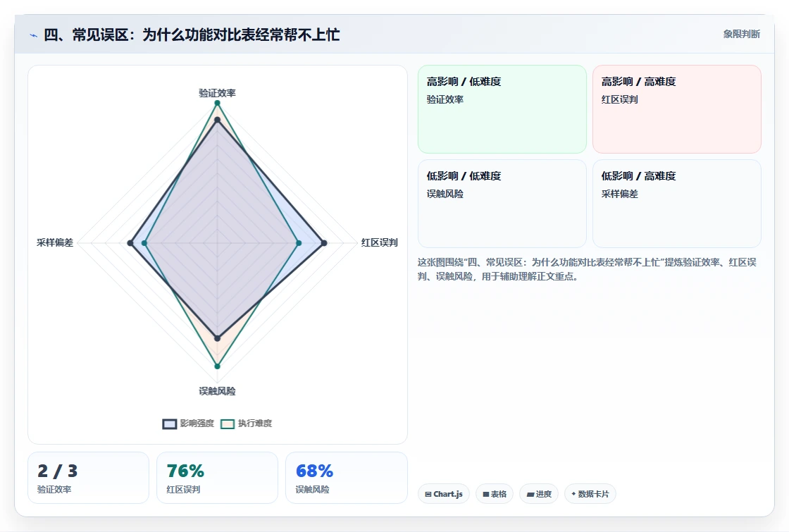
Task: Select the 低影响 / 低难度 quadrant card
Action: pyautogui.click(x=502, y=204)
